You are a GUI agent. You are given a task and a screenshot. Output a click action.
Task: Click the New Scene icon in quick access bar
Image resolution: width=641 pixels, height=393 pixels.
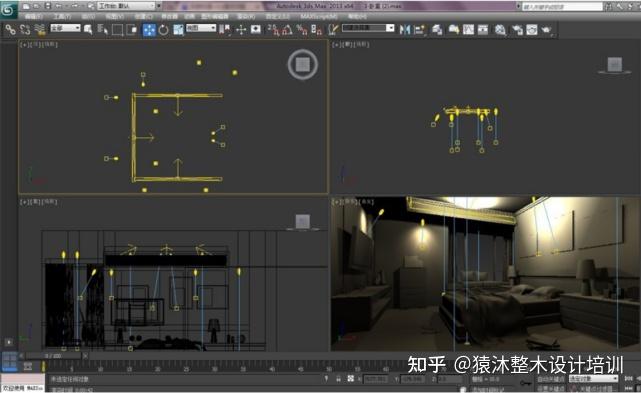(26, 6)
